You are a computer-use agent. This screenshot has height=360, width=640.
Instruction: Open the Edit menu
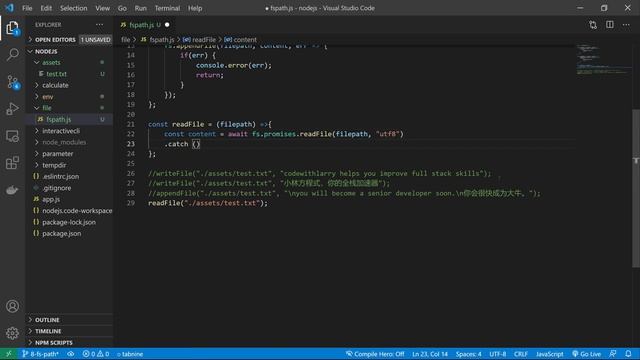click(x=46, y=8)
